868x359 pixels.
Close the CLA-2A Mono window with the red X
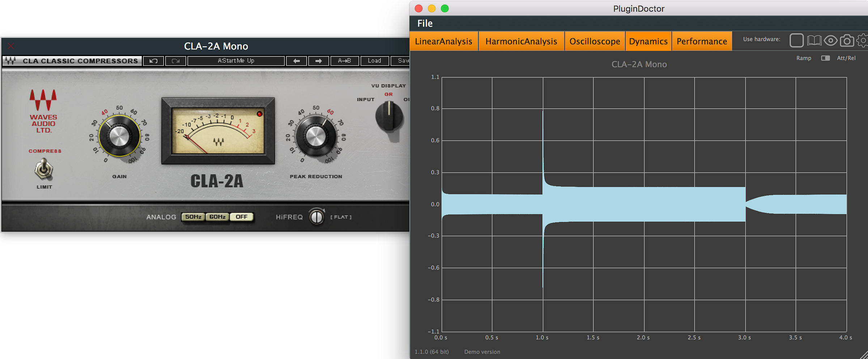pyautogui.click(x=10, y=46)
